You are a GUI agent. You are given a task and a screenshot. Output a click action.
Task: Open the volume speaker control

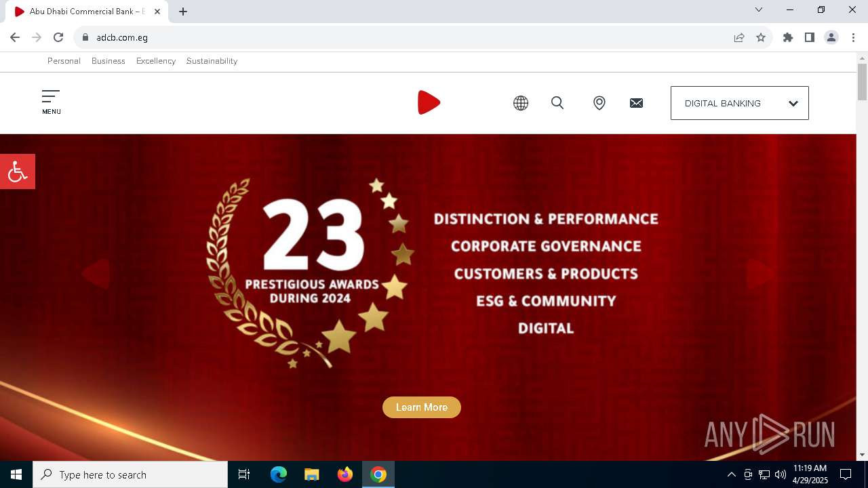coord(781,474)
